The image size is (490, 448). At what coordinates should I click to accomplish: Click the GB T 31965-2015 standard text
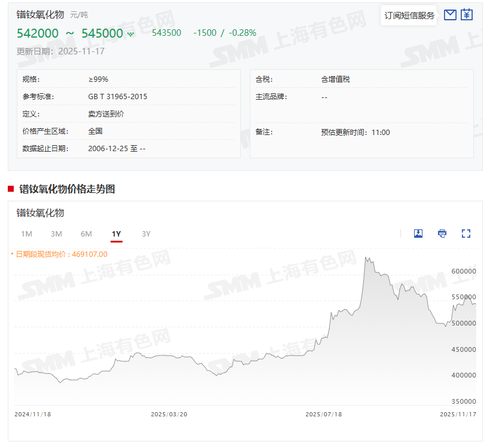(x=118, y=97)
